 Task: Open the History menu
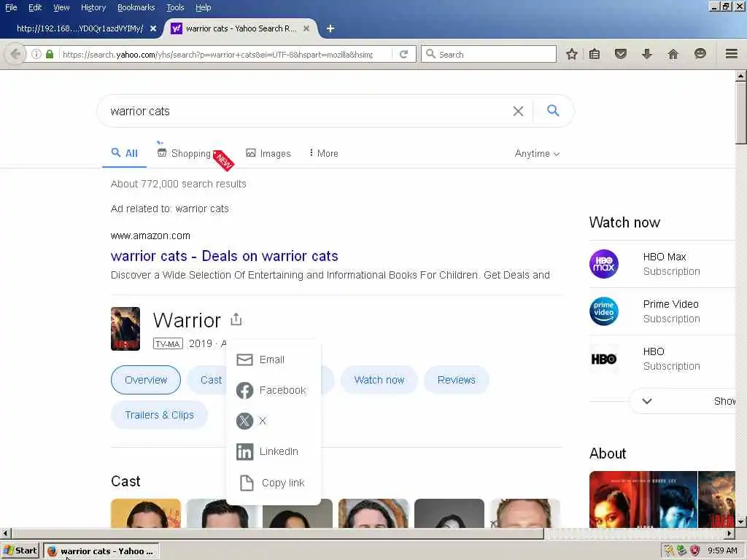[93, 7]
